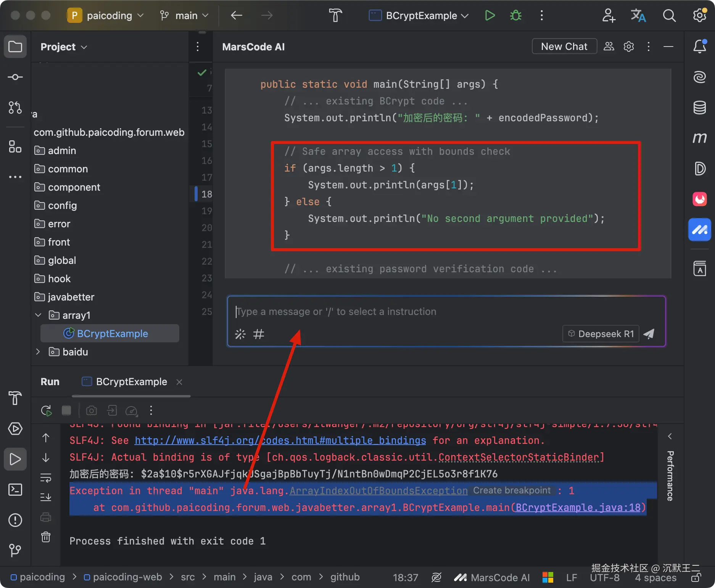Expand the Performance side panel arrow
This screenshot has height=588, width=715.
pyautogui.click(x=670, y=436)
